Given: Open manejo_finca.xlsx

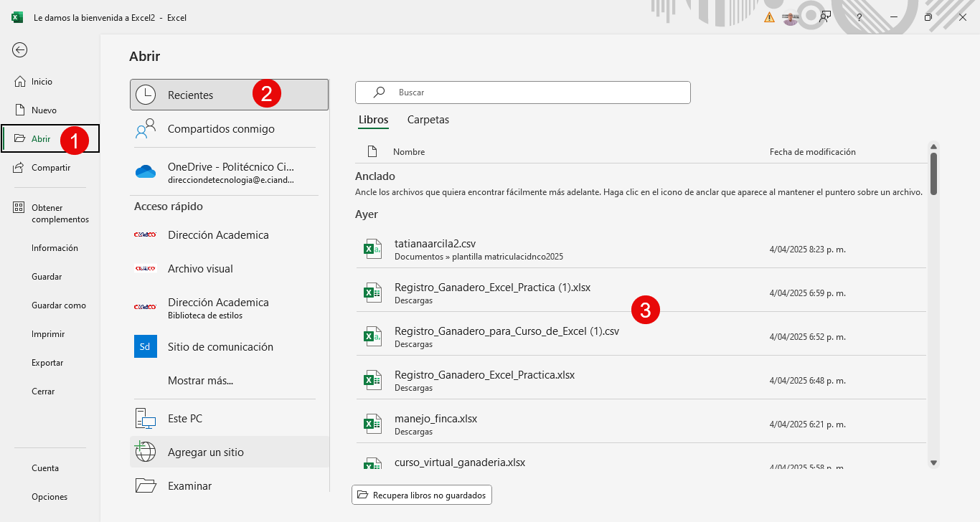Looking at the screenshot, I should [641, 423].
